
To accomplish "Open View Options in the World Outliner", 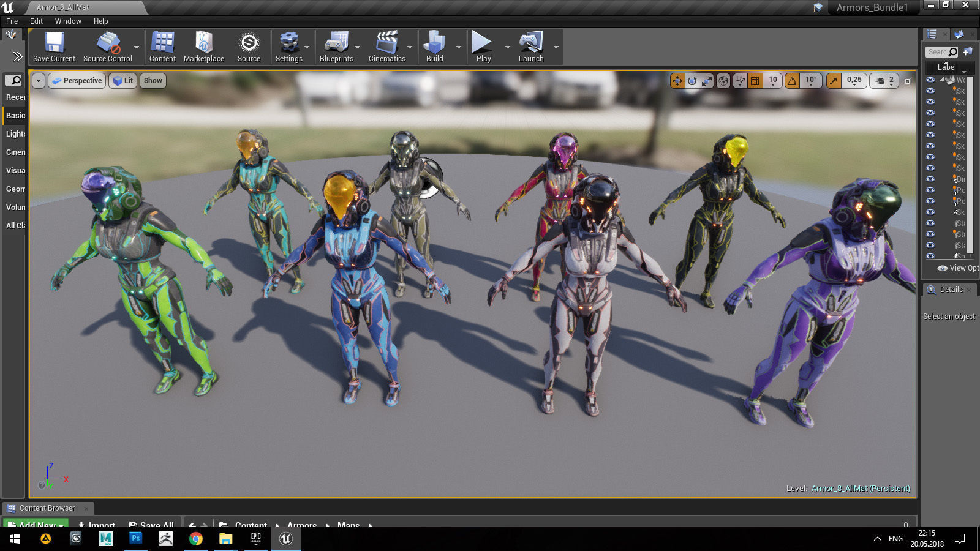I will [959, 268].
